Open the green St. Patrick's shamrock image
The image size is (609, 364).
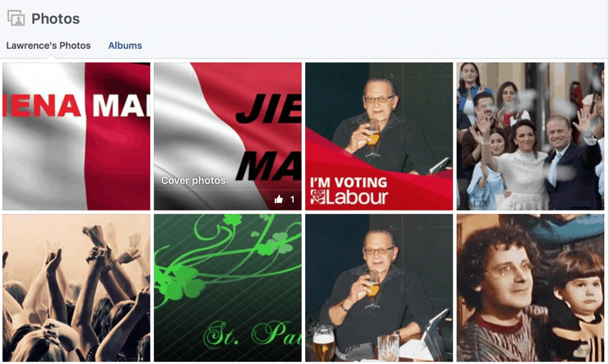(x=228, y=288)
